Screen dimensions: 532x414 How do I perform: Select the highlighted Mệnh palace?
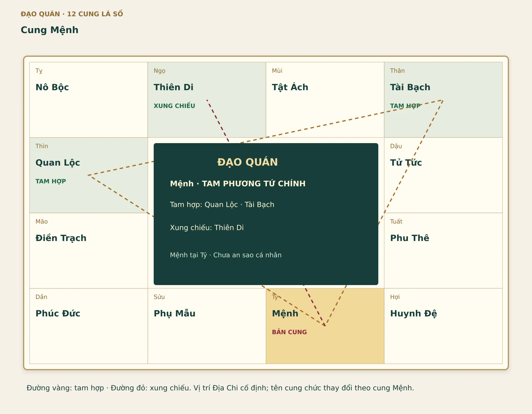tap(325, 326)
